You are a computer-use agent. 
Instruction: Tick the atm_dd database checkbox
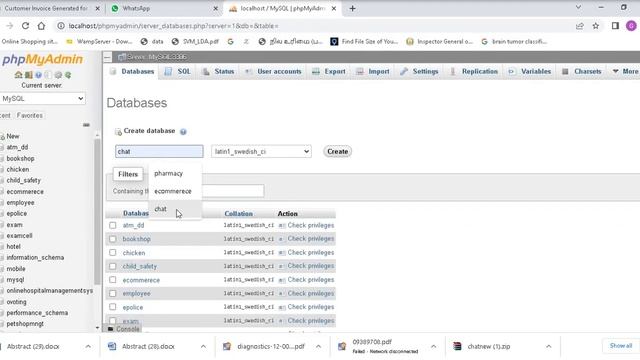pyautogui.click(x=113, y=225)
